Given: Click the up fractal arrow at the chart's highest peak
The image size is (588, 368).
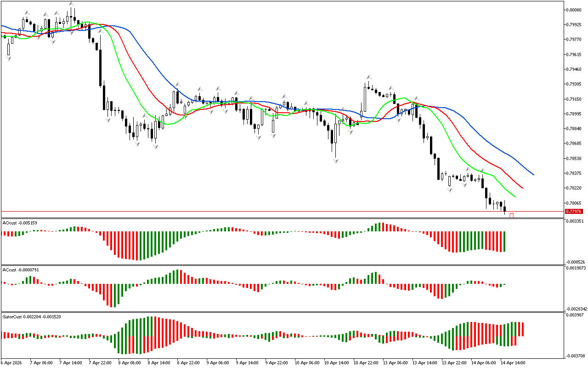Looking at the screenshot, I should pyautogui.click(x=71, y=4).
